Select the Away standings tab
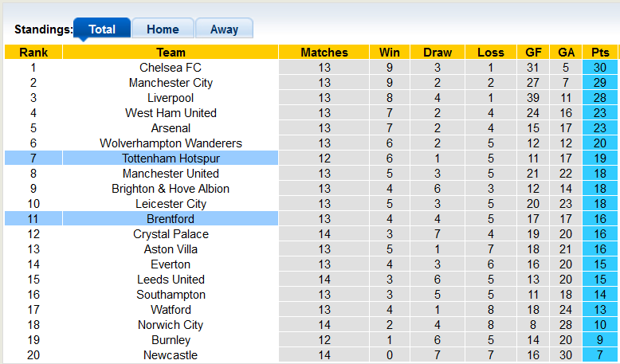Screen dimensions: 620x364 point(224,29)
